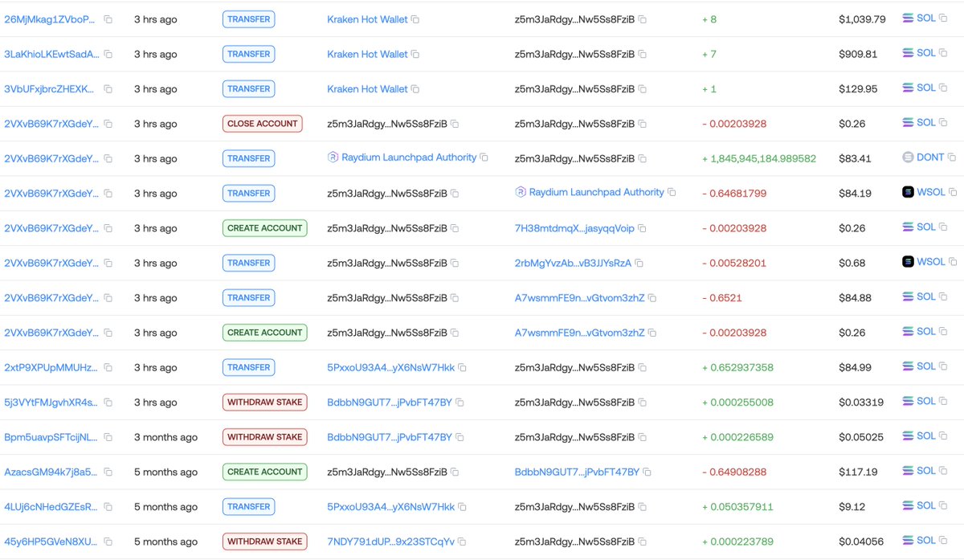Copy the 3LaKhioLKEwtSadA transaction signature

pos(108,55)
